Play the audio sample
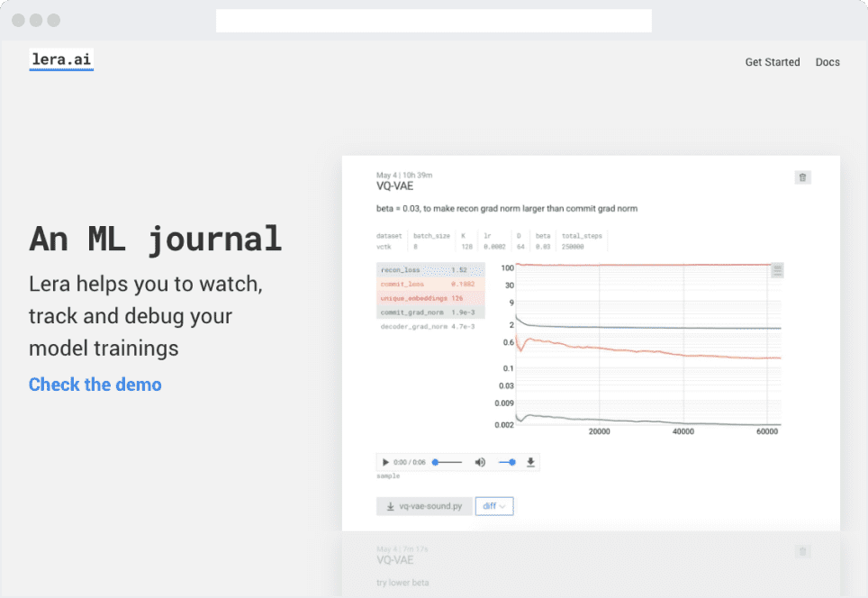Viewport: 868px width, 598px height. pos(386,462)
